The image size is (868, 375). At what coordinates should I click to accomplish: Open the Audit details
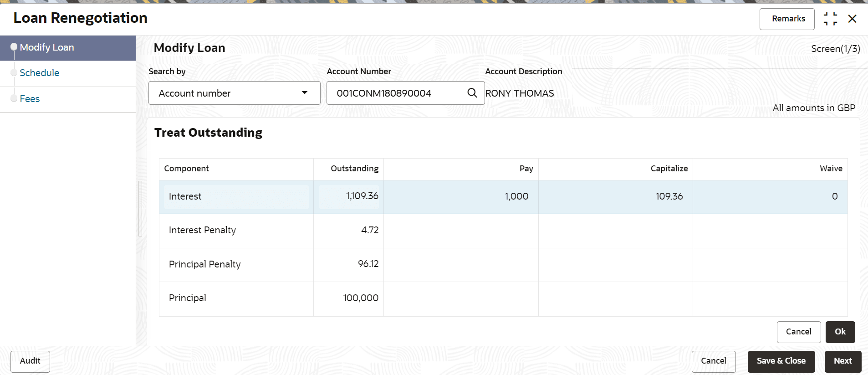pyautogui.click(x=30, y=361)
